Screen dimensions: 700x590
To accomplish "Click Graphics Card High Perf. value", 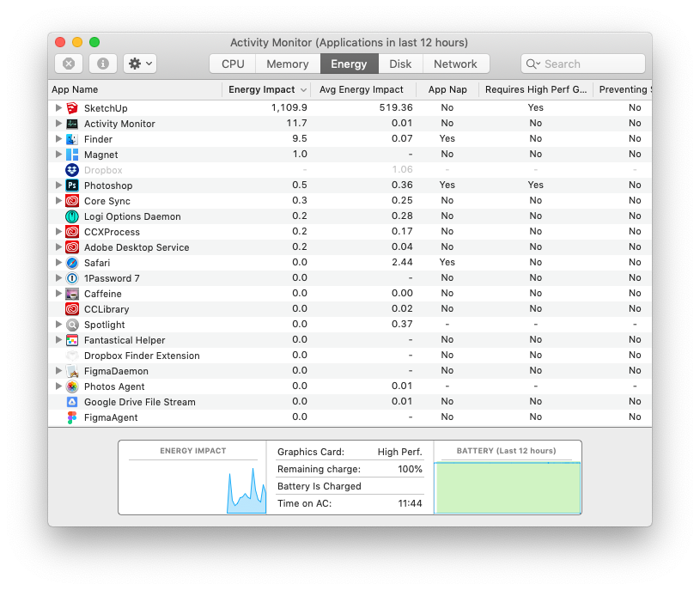I will [x=400, y=452].
